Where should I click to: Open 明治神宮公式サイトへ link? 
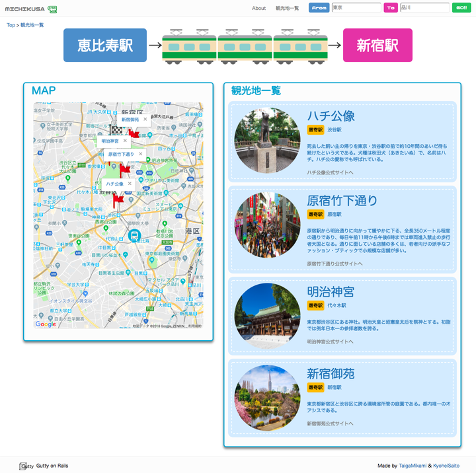pos(330,342)
